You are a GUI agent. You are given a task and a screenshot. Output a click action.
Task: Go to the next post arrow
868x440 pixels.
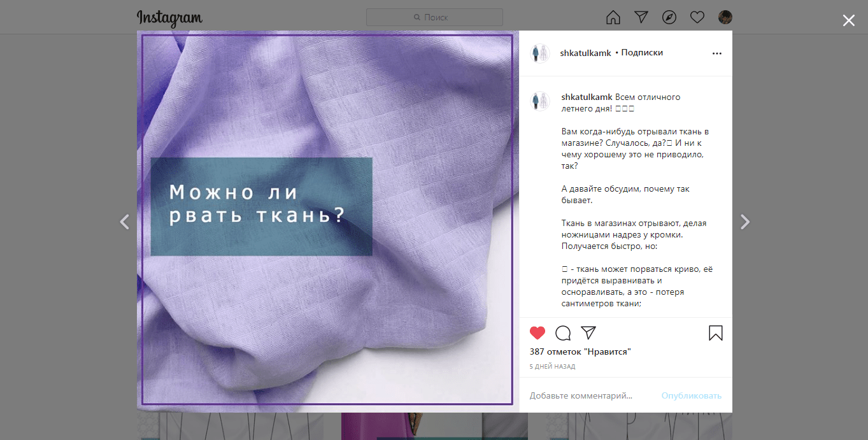pyautogui.click(x=745, y=222)
